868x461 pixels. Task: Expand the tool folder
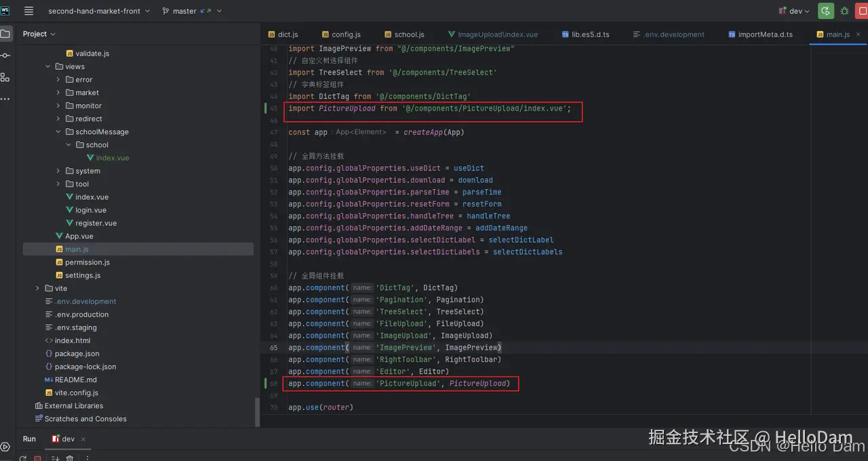[58, 184]
